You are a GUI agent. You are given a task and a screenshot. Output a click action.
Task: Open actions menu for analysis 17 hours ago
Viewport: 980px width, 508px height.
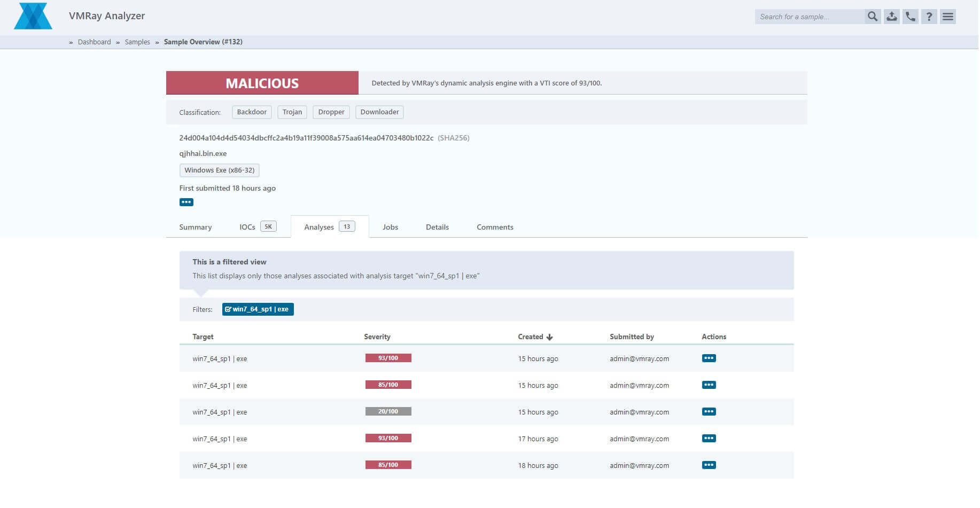(x=709, y=439)
